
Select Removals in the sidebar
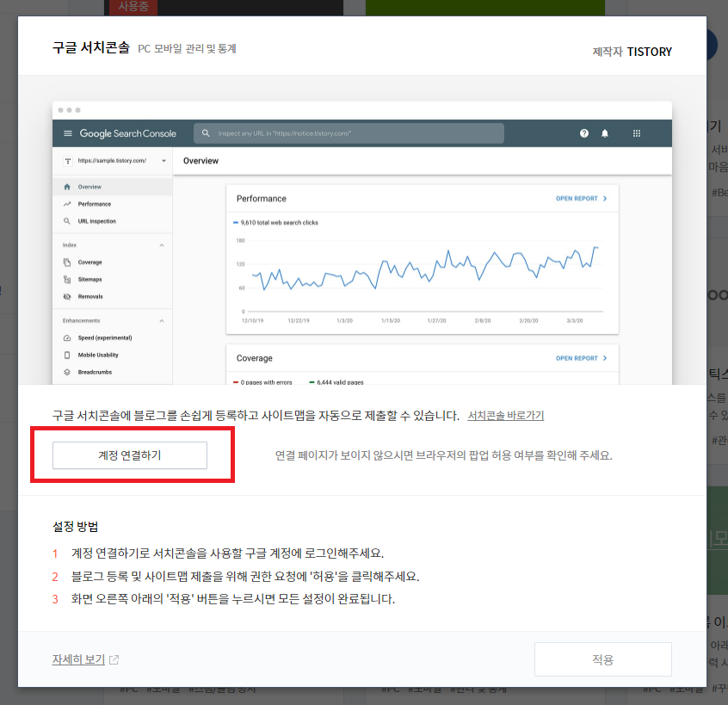pos(90,297)
